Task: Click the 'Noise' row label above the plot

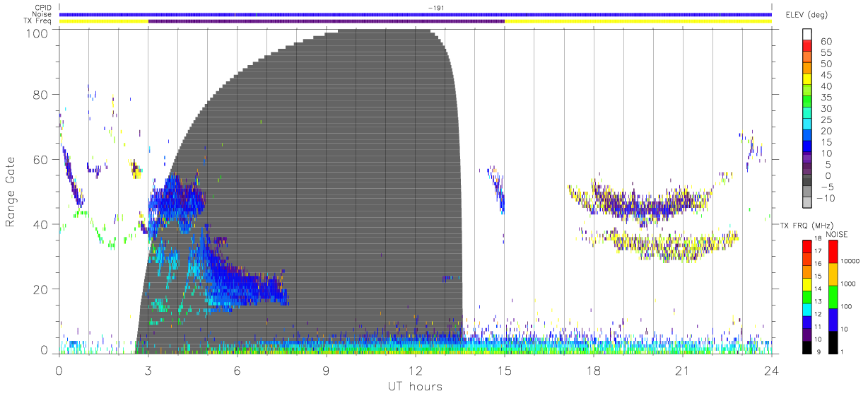Action: (x=43, y=14)
